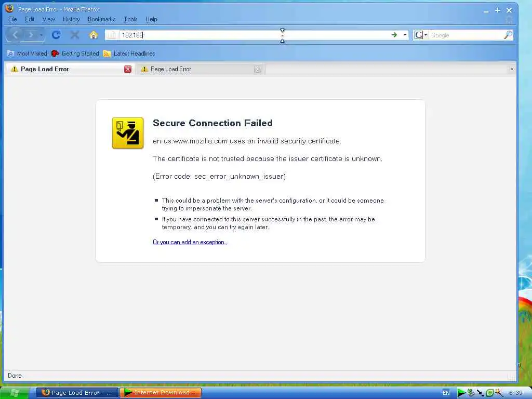
Task: Open the list all tabs dropdown
Action: coord(512,69)
